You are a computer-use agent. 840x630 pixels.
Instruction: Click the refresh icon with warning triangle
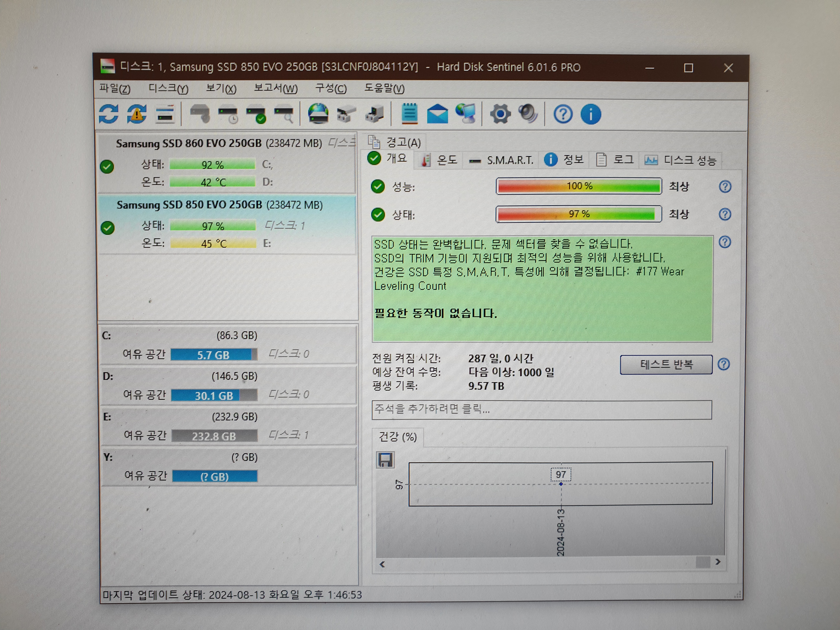136,114
